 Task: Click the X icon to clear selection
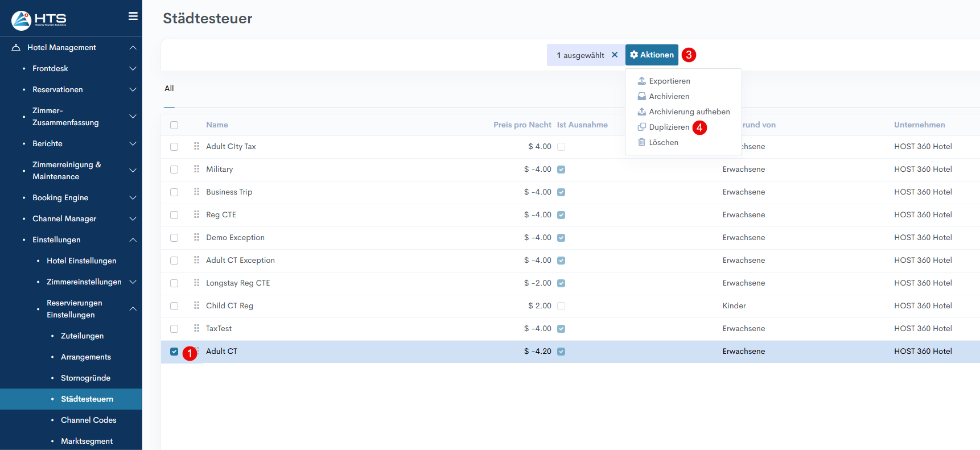pyautogui.click(x=615, y=55)
